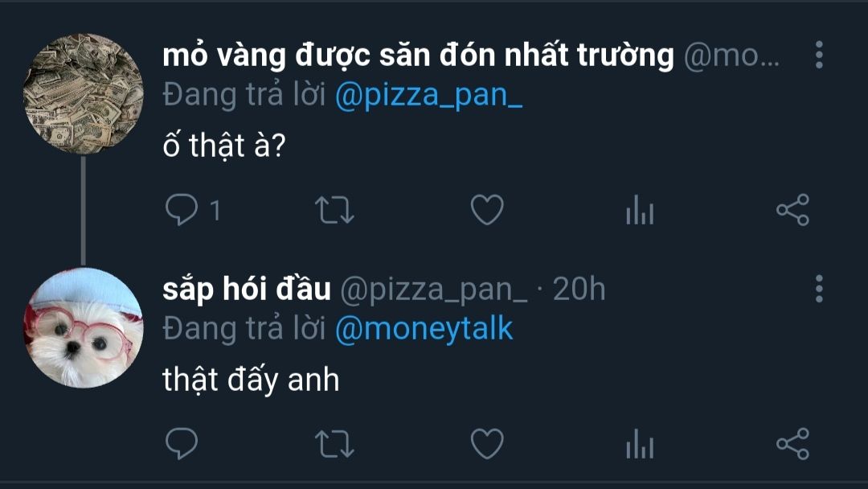This screenshot has height=489, width=868.
Task: Reply to the "thật đấy anh" tweet
Action: [182, 444]
